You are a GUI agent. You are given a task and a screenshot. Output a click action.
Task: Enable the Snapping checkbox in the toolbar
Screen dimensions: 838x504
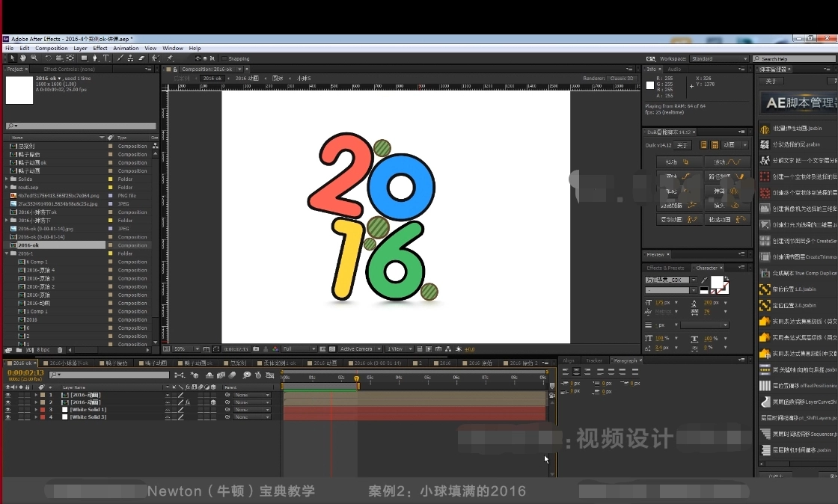coord(224,58)
